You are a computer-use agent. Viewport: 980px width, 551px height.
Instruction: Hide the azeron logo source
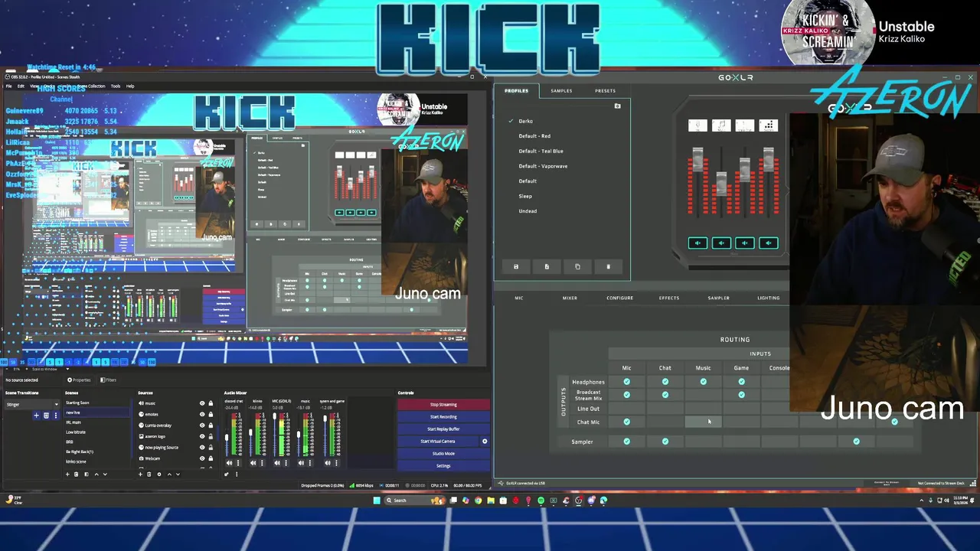pos(202,436)
